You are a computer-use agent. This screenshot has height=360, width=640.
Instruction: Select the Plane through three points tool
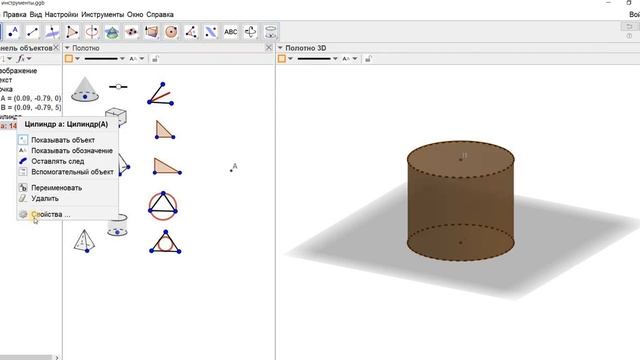[131, 32]
